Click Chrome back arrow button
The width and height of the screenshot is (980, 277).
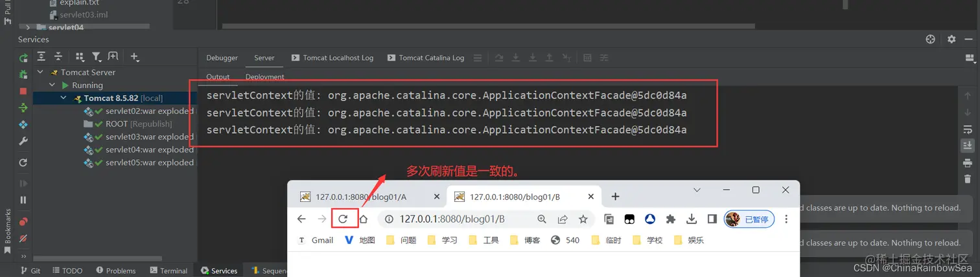[301, 219]
